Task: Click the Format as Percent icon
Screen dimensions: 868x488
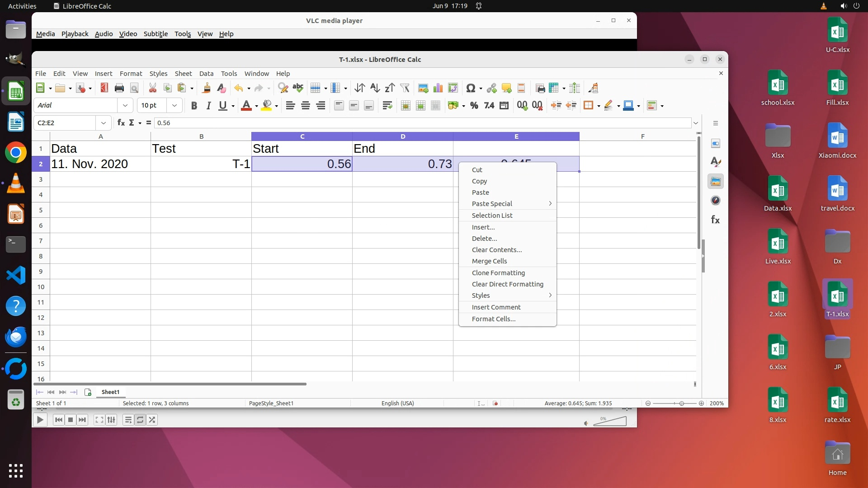Action: [474, 106]
